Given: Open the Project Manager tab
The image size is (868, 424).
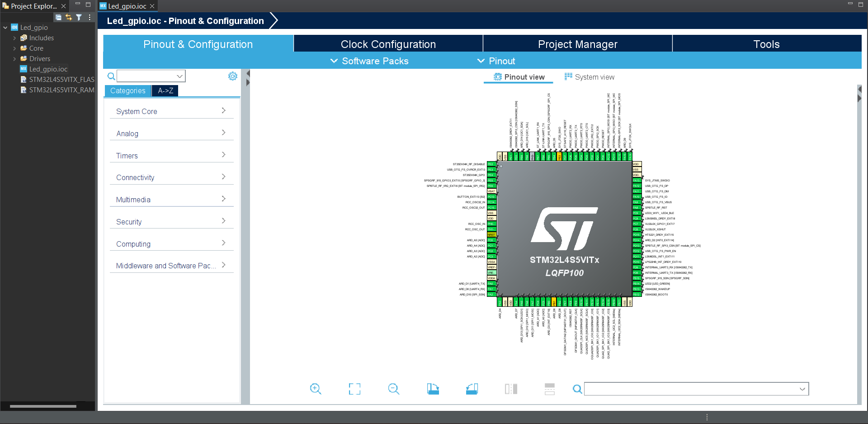Looking at the screenshot, I should [577, 44].
